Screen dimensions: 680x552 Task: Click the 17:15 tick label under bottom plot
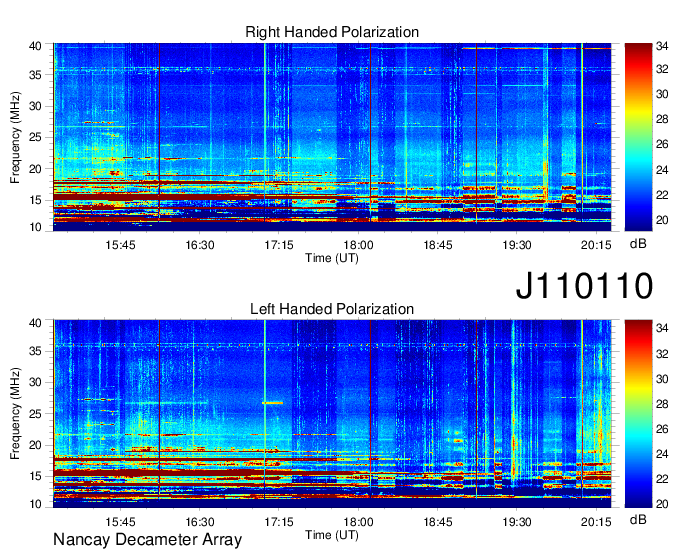tap(279, 522)
